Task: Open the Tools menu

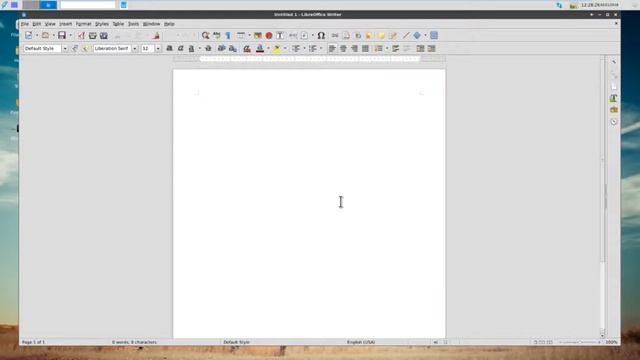Action: click(x=133, y=24)
